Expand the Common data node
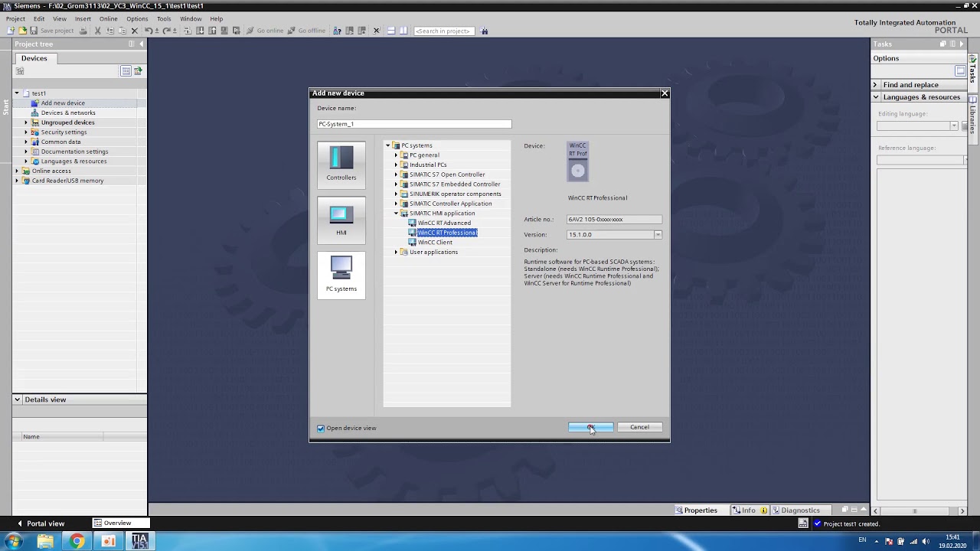980x551 pixels. point(25,142)
